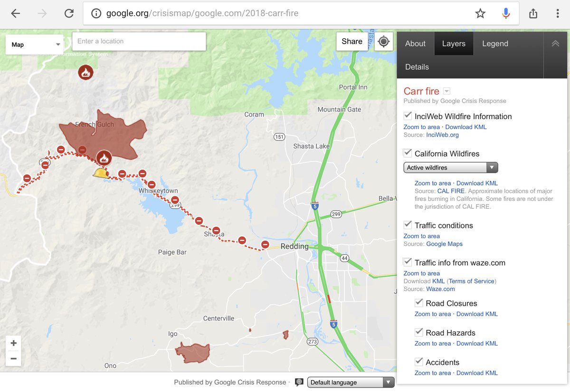Open Waze Terms of Service link
570x392 pixels.
click(x=471, y=281)
